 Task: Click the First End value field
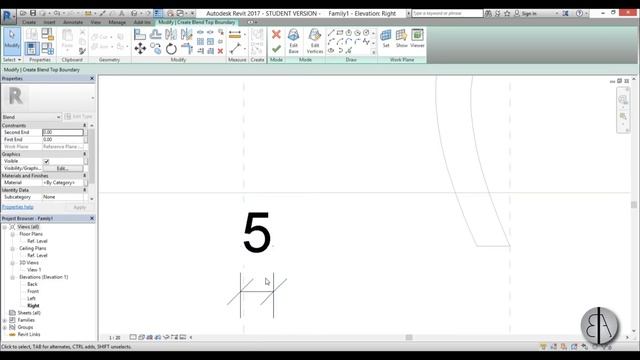[63, 140]
